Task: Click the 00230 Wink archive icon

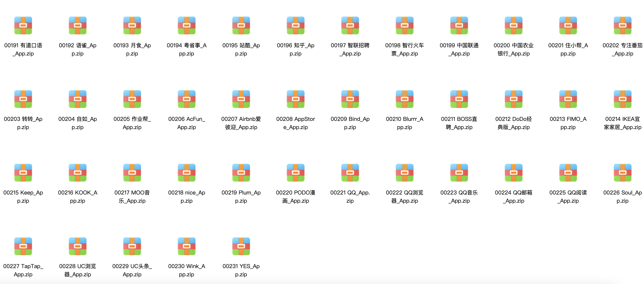Action: [186, 246]
